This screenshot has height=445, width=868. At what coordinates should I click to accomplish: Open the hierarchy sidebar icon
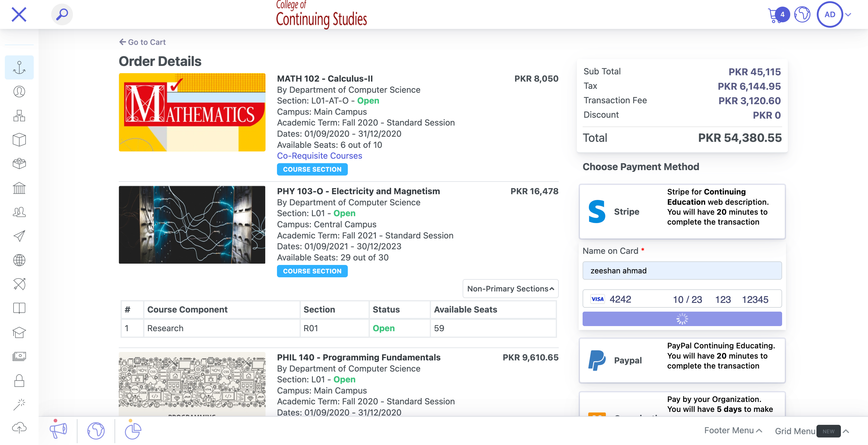19,115
